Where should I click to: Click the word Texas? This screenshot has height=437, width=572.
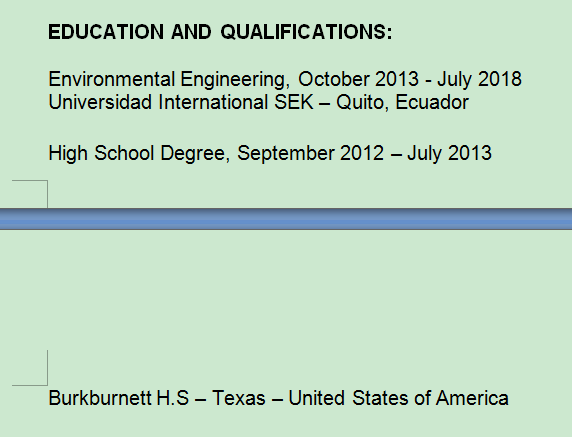tap(239, 398)
